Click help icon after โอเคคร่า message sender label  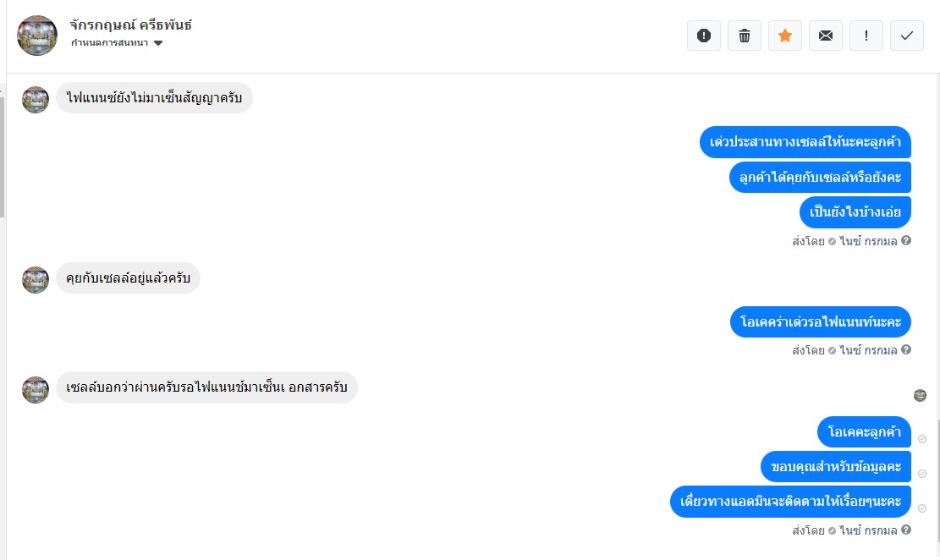pos(906,349)
